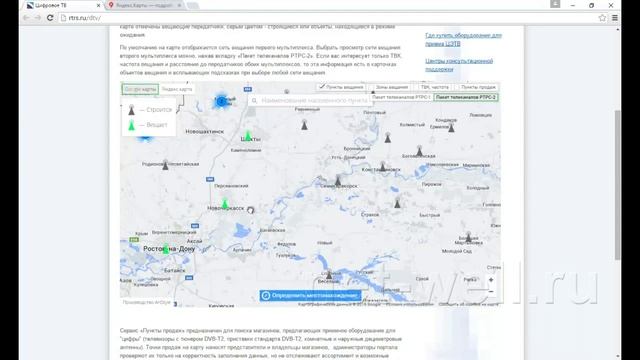
Task: Click the gray tower marker near Ермилов
Action: (x=451, y=127)
